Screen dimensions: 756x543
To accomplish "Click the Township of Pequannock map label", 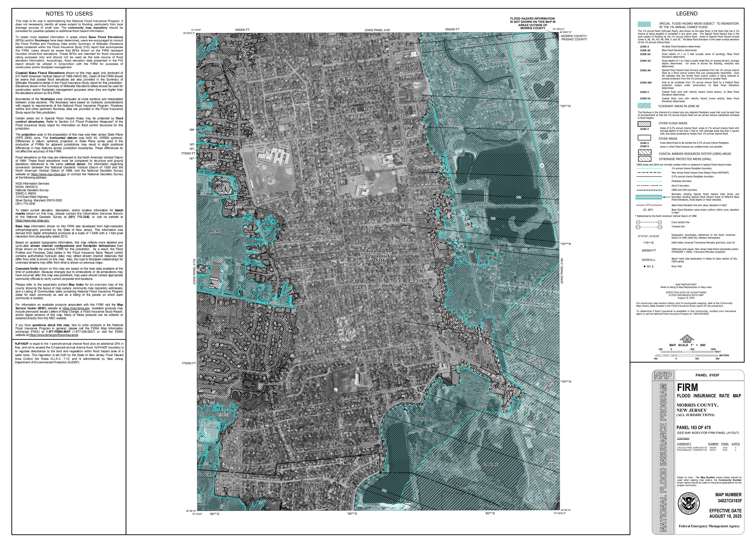I will coord(378,256).
